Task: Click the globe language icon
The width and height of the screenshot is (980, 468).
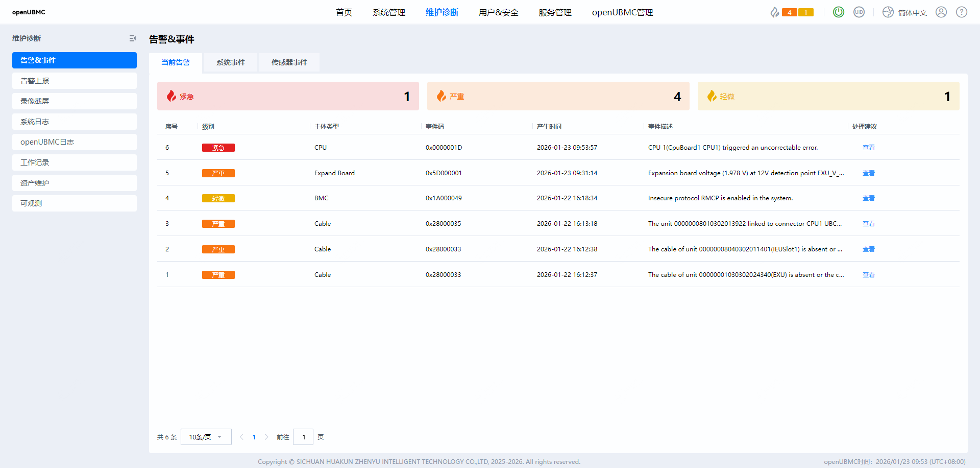Action: [x=888, y=12]
